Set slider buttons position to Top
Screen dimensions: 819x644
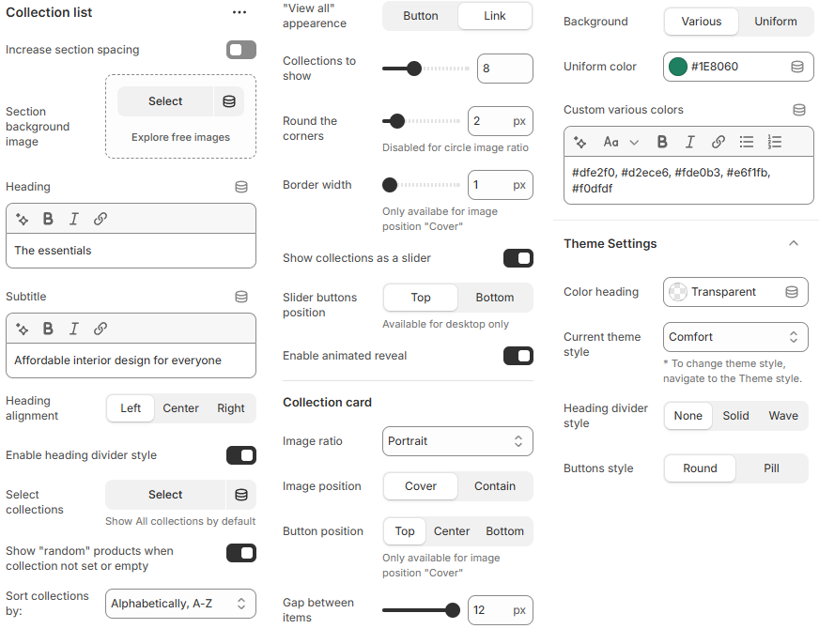pos(421,298)
